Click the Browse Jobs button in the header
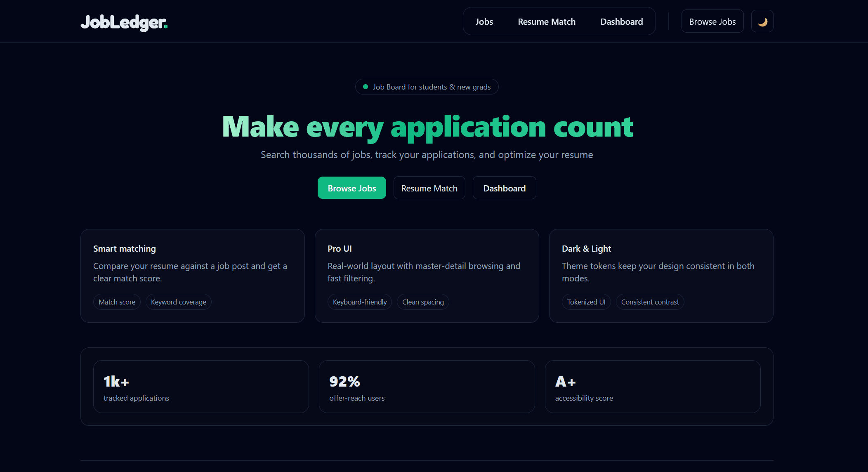 [712, 21]
